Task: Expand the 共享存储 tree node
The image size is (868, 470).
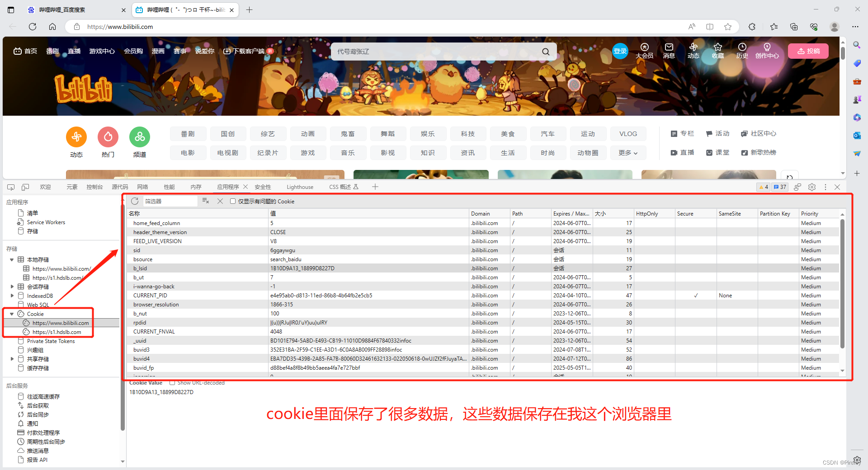Action: [12, 359]
